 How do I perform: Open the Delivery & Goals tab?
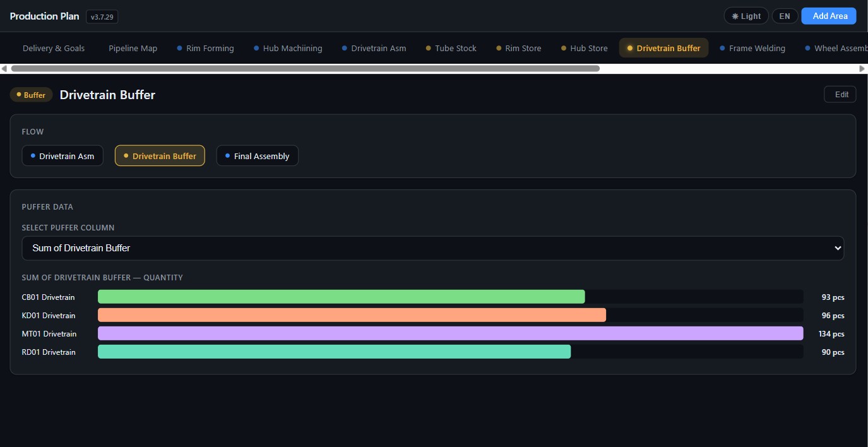tap(54, 48)
